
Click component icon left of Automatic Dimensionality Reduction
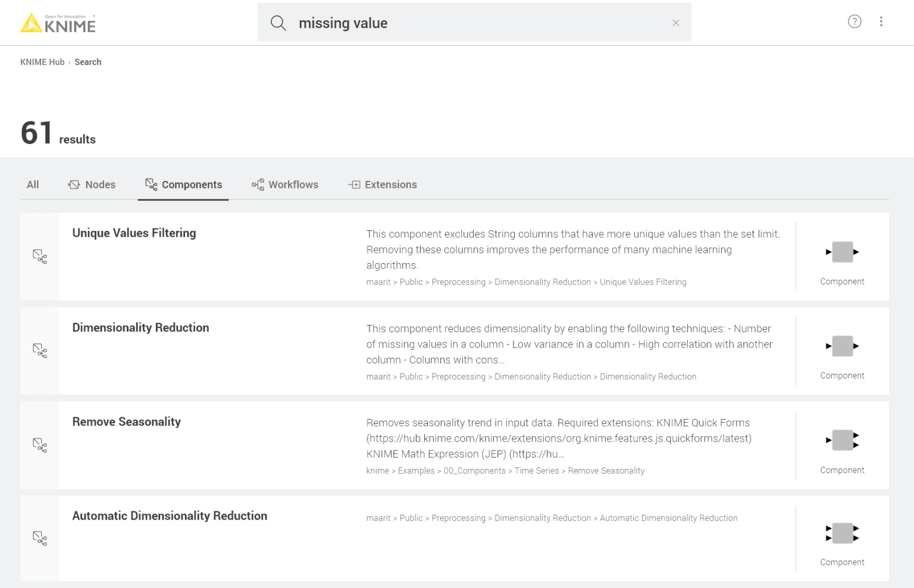(x=40, y=538)
